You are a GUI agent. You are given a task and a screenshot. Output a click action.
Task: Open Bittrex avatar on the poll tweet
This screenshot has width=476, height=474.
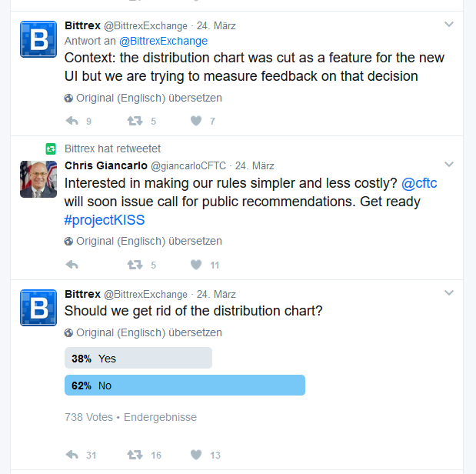(x=38, y=308)
